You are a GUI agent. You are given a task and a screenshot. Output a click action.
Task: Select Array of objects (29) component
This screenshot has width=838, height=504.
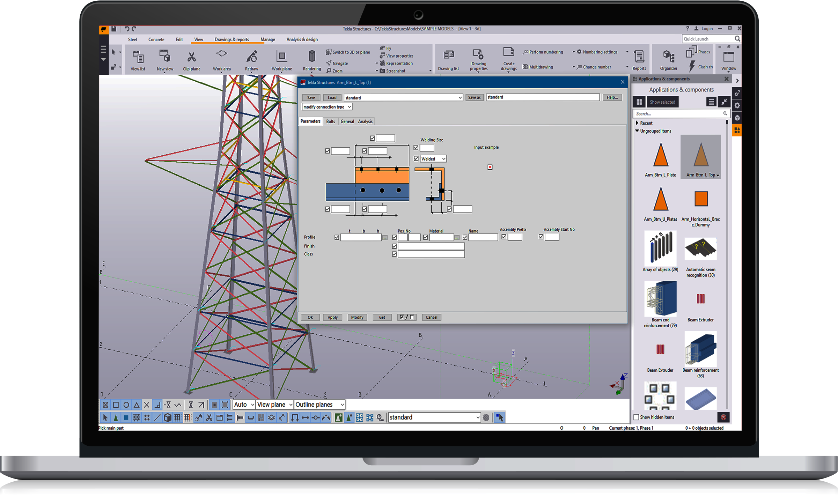660,251
